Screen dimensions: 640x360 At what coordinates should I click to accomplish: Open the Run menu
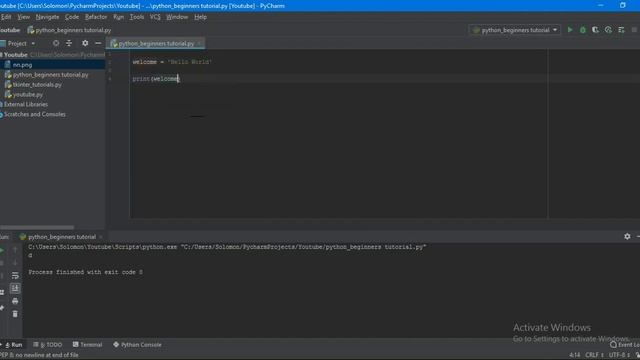pos(118,17)
